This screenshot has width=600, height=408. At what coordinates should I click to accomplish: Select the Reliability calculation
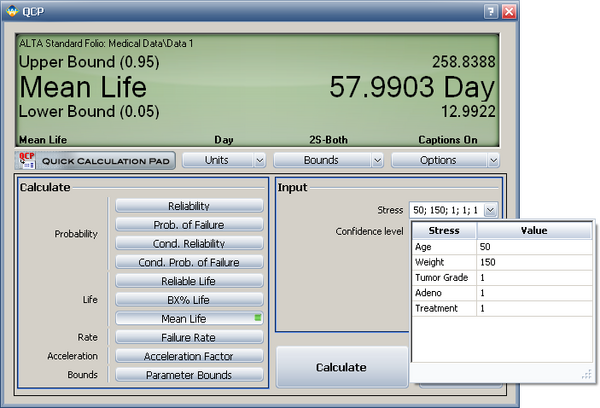189,206
